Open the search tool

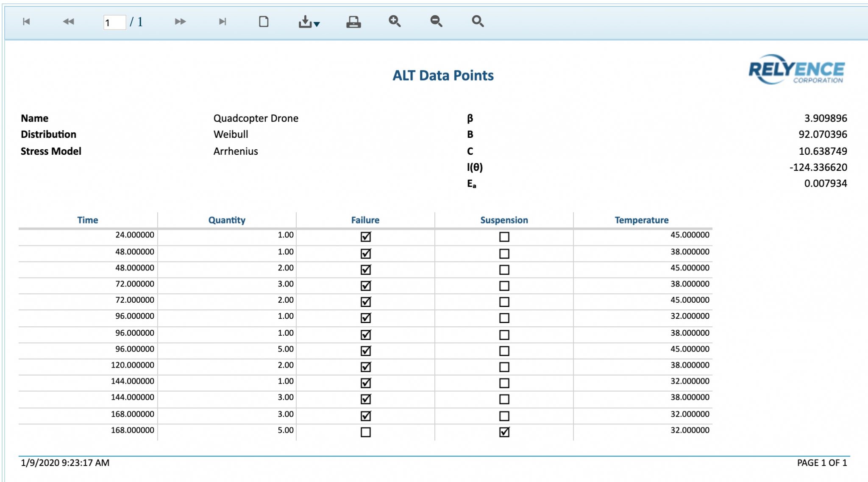point(478,22)
